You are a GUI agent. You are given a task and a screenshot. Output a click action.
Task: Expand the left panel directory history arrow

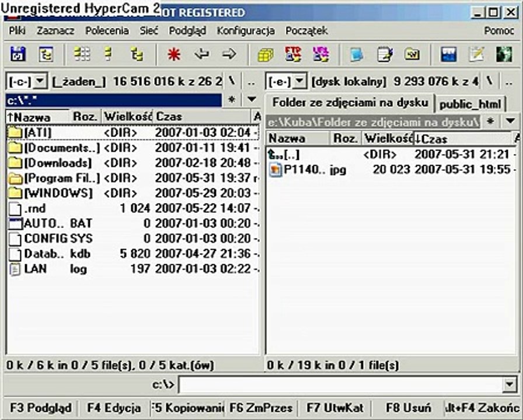coord(252,99)
